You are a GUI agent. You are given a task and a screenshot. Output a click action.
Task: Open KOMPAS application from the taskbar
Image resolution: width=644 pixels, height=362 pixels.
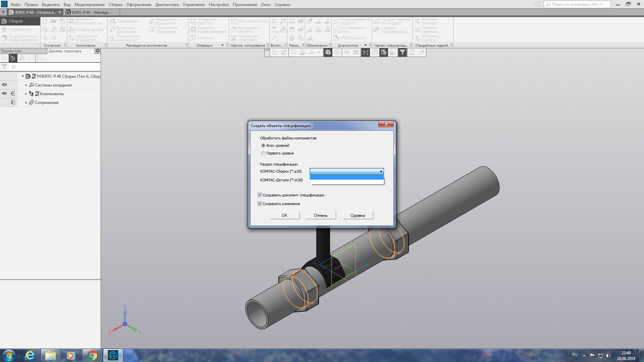point(113,355)
